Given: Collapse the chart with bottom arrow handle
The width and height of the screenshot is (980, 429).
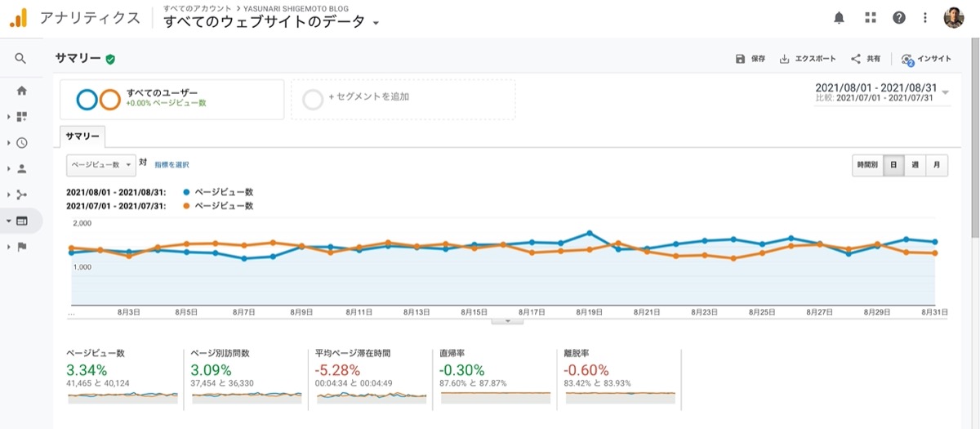Looking at the screenshot, I should point(508,321).
